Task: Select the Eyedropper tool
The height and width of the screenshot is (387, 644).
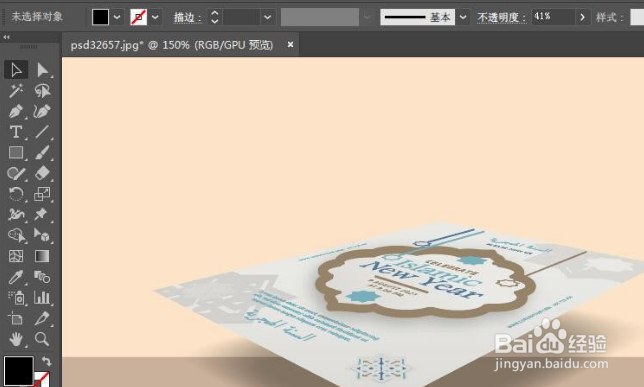Action: click(x=16, y=277)
